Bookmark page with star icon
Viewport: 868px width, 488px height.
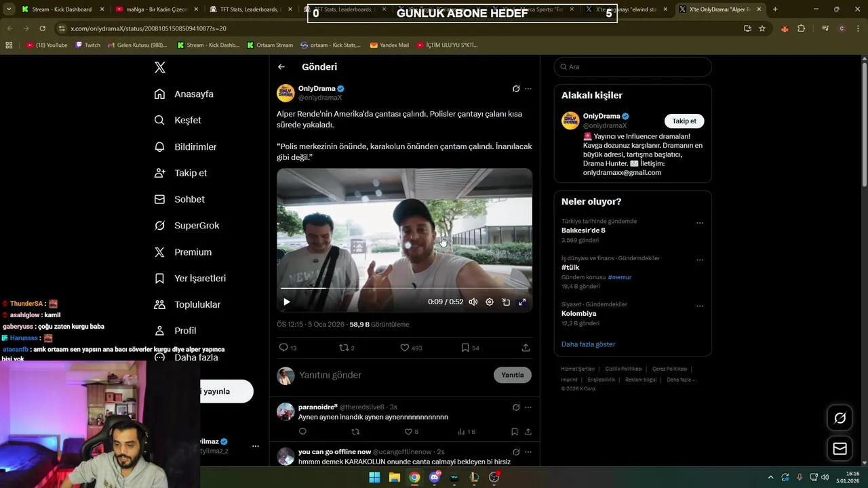click(x=762, y=28)
